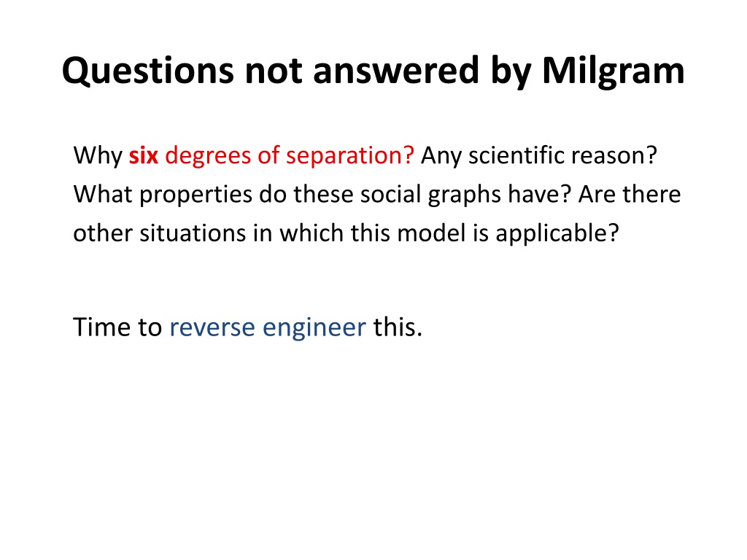The image size is (747, 560).
Task: Select the blue text "reverse engineer"
Action: (x=268, y=327)
